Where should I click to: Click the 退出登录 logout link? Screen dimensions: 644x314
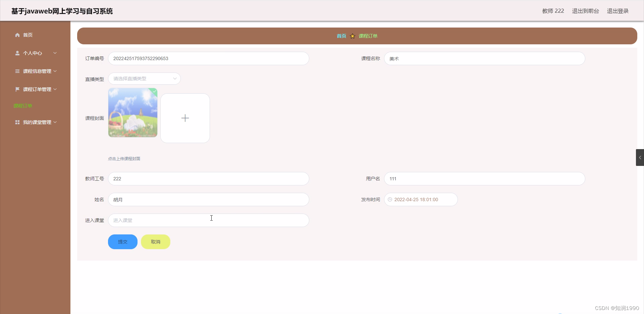tap(618, 11)
